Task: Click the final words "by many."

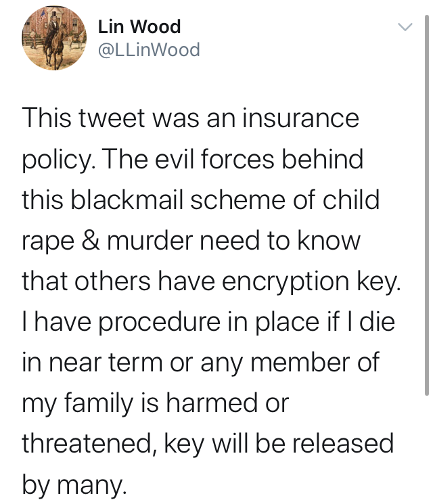Action: [74, 485]
